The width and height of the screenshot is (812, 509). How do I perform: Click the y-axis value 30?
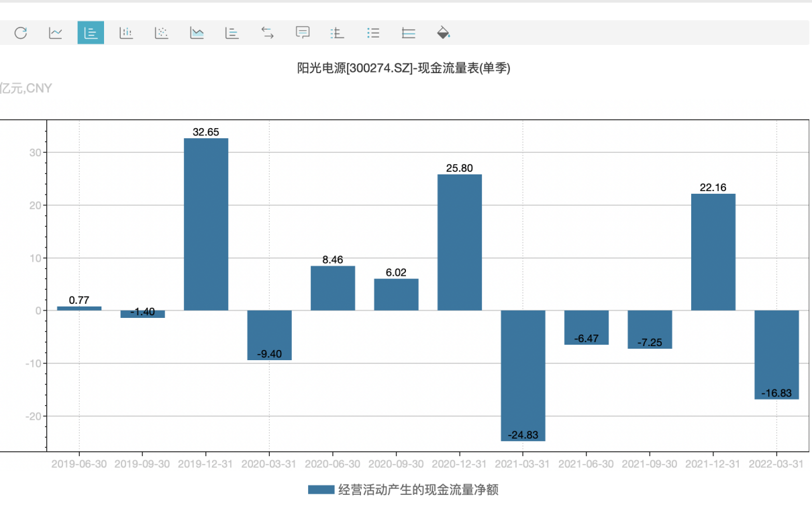(36, 153)
